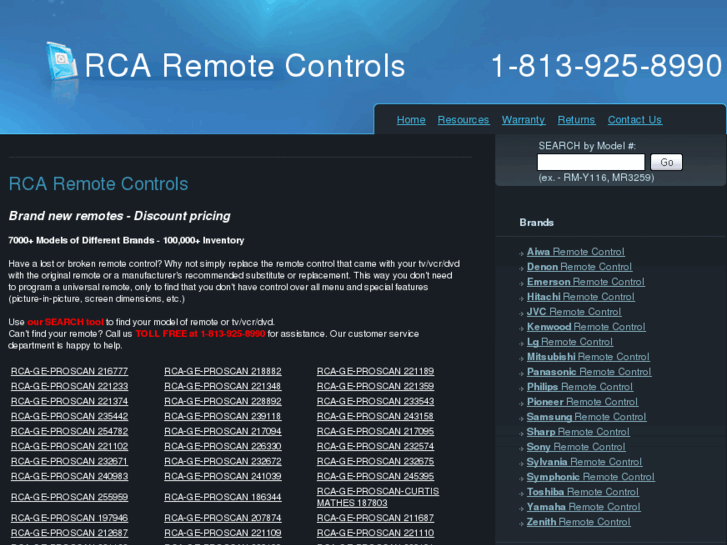Open RCA-GE-PROSCAN 217095 remote link

(376, 431)
